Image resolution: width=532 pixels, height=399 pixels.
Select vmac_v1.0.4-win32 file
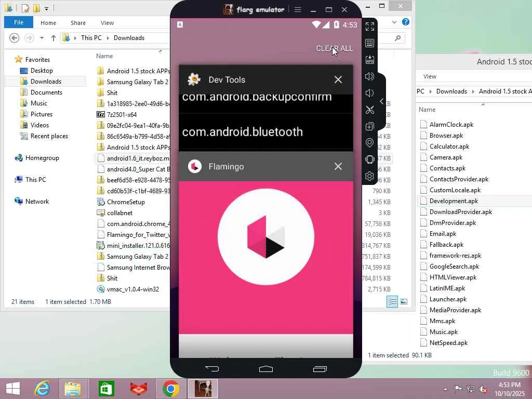pyautogui.click(x=132, y=289)
